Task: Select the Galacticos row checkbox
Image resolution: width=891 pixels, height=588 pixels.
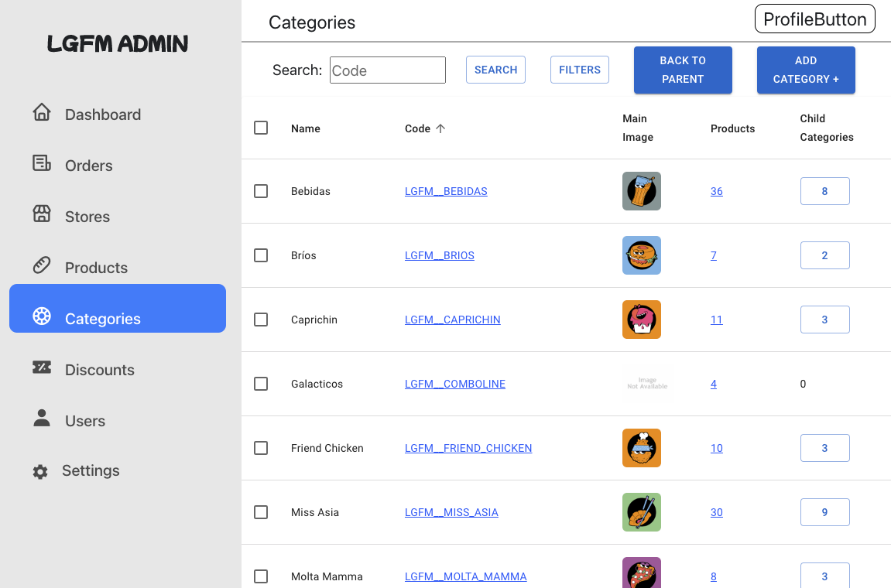Action: [261, 384]
